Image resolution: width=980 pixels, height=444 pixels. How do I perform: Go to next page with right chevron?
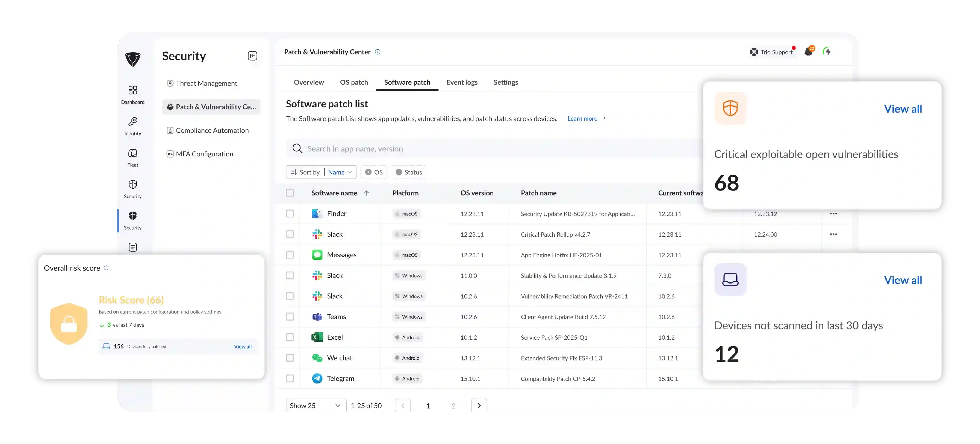click(479, 405)
